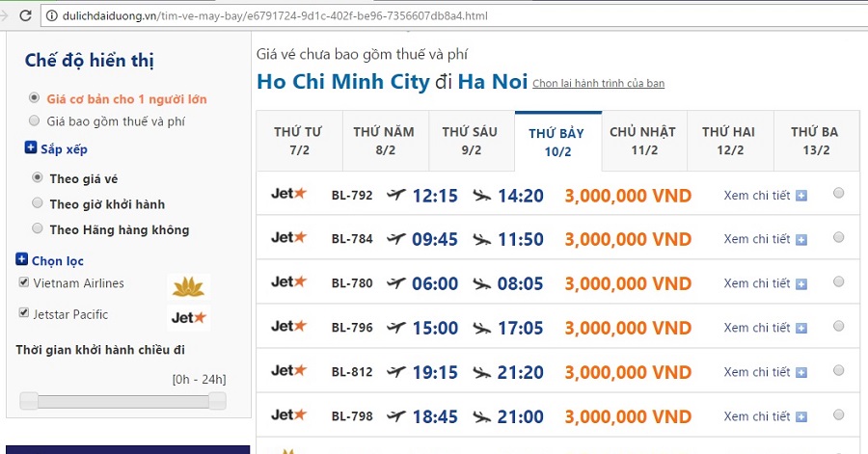This screenshot has width=868, height=454.
Task: View site info icon in address bar
Action: coord(51,16)
